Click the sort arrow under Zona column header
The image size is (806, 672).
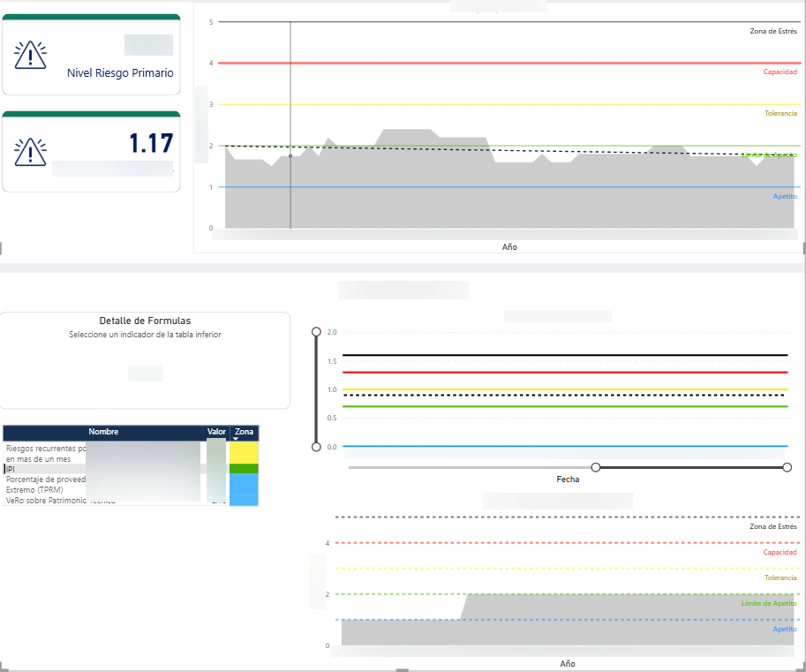pyautogui.click(x=236, y=439)
